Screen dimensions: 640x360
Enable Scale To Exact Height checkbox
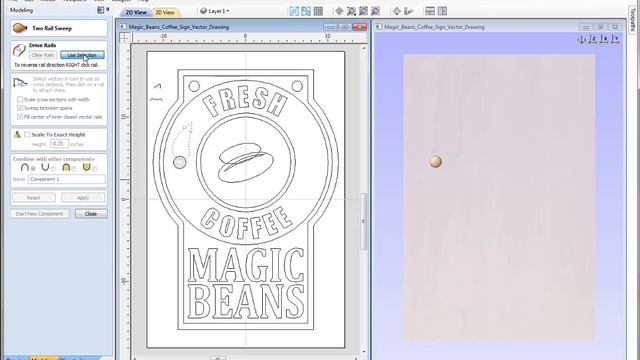pyautogui.click(x=27, y=134)
